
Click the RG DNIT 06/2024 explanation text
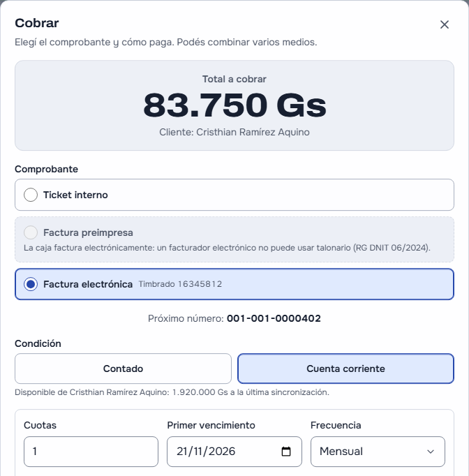pyautogui.click(x=227, y=248)
